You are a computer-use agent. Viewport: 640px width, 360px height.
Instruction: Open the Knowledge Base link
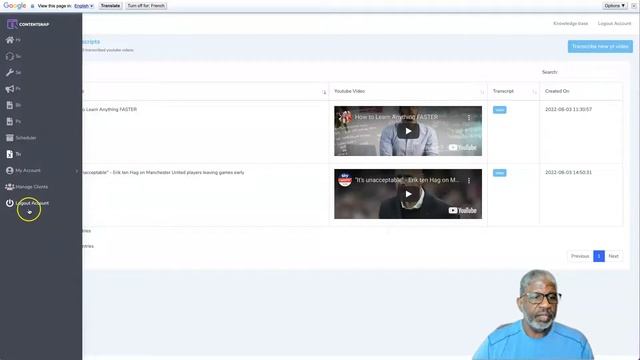click(x=571, y=24)
